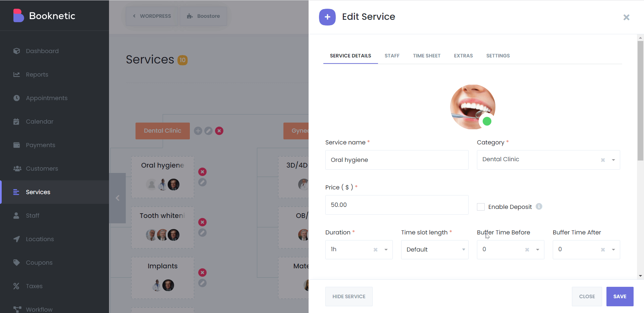Open the Dashboard sidebar icon
The height and width of the screenshot is (313, 644).
(16, 51)
